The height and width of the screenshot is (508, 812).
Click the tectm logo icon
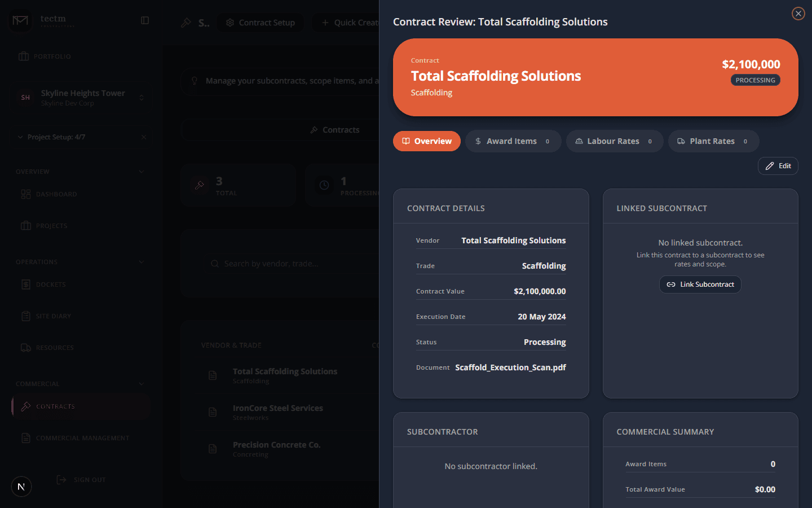click(x=20, y=21)
